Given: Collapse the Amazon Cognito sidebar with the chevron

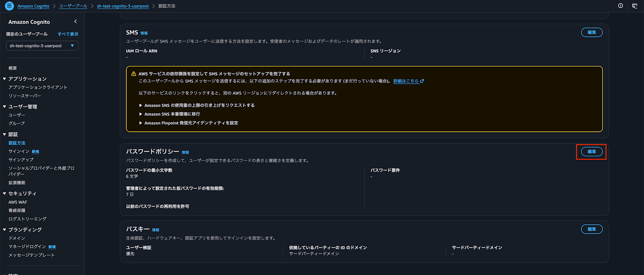Looking at the screenshot, I should tap(76, 22).
